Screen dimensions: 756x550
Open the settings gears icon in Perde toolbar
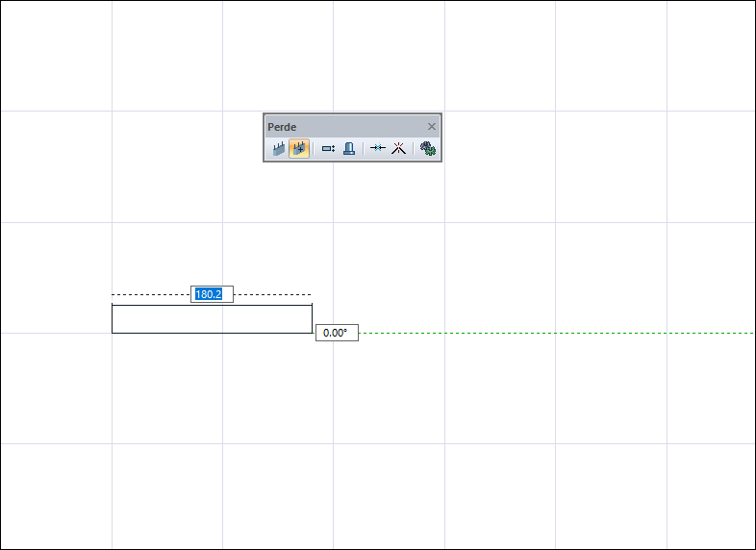pos(428,148)
